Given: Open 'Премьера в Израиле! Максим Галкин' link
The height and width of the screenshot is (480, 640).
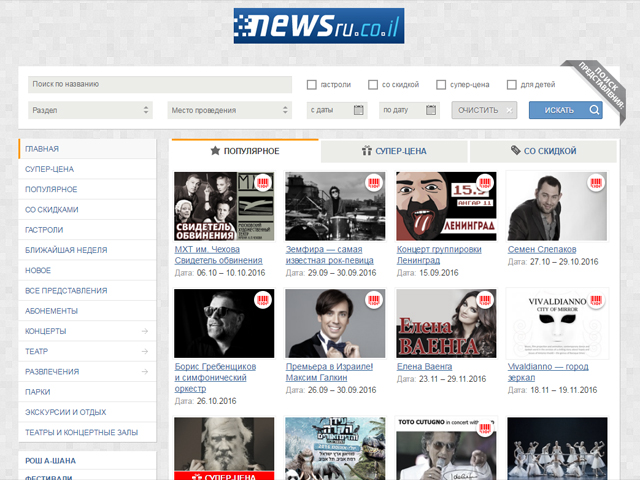Looking at the screenshot, I should click(x=329, y=372).
